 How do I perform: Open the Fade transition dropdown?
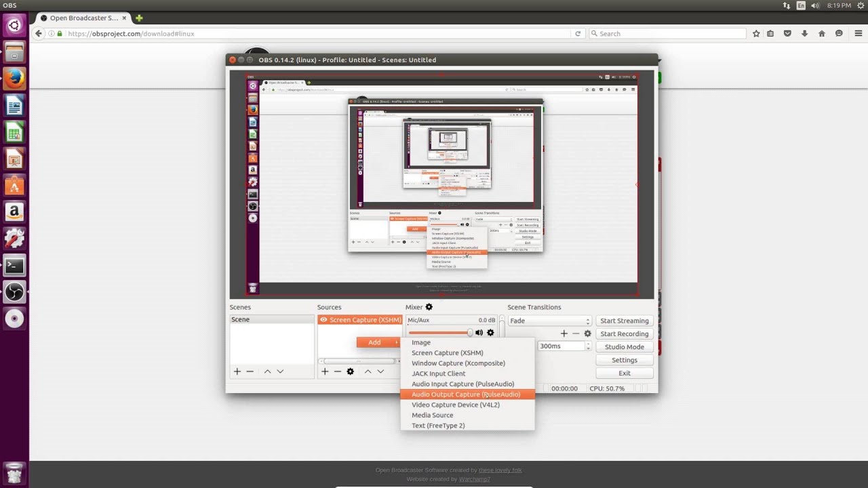(x=550, y=321)
